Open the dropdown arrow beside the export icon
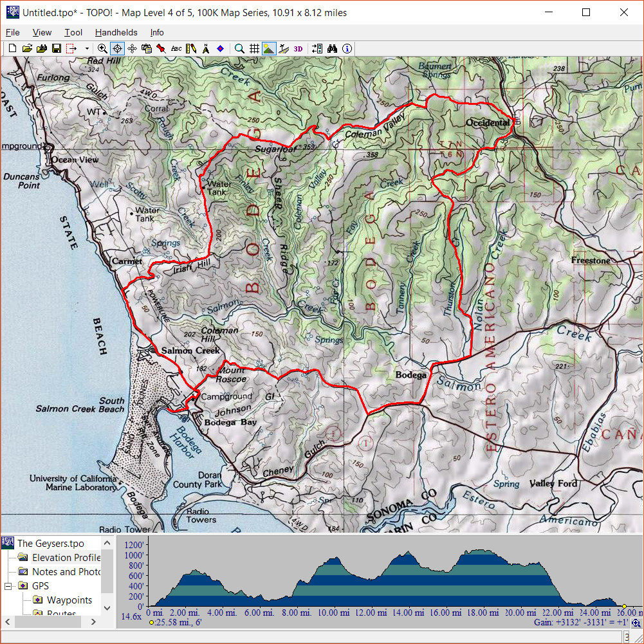 click(87, 48)
